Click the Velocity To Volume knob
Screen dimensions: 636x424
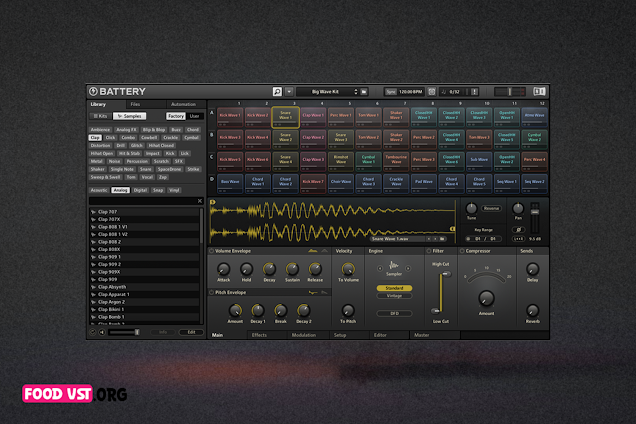[x=348, y=269]
